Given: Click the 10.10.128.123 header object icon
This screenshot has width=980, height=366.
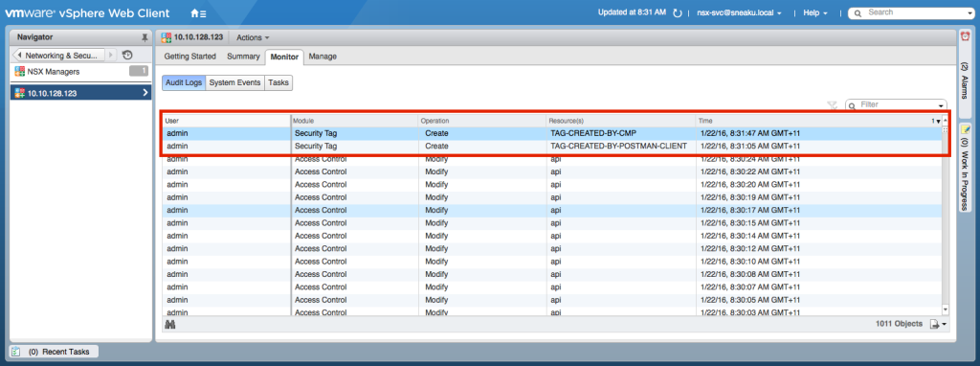Looking at the screenshot, I should tap(167, 37).
